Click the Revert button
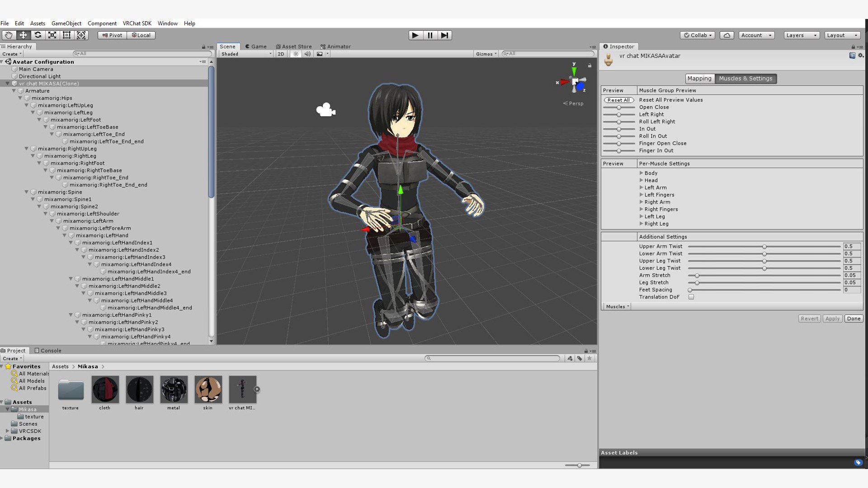Viewport: 868px width, 488px height. 809,319
